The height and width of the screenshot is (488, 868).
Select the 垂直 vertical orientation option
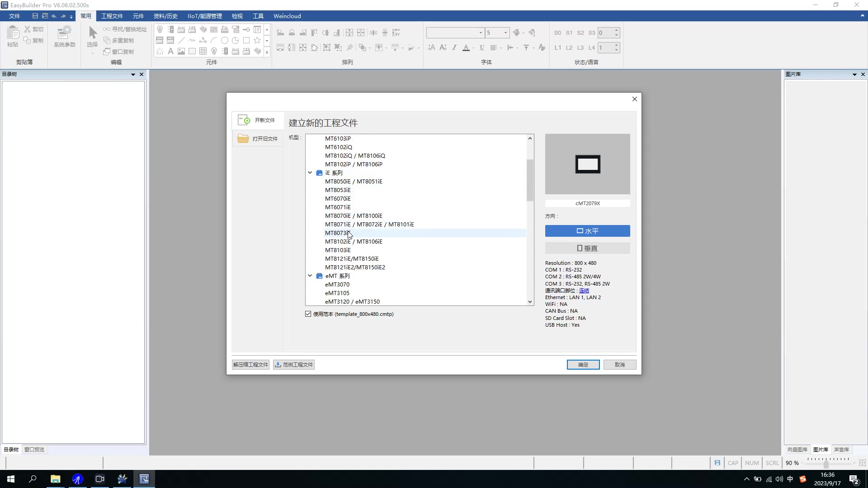pyautogui.click(x=587, y=249)
